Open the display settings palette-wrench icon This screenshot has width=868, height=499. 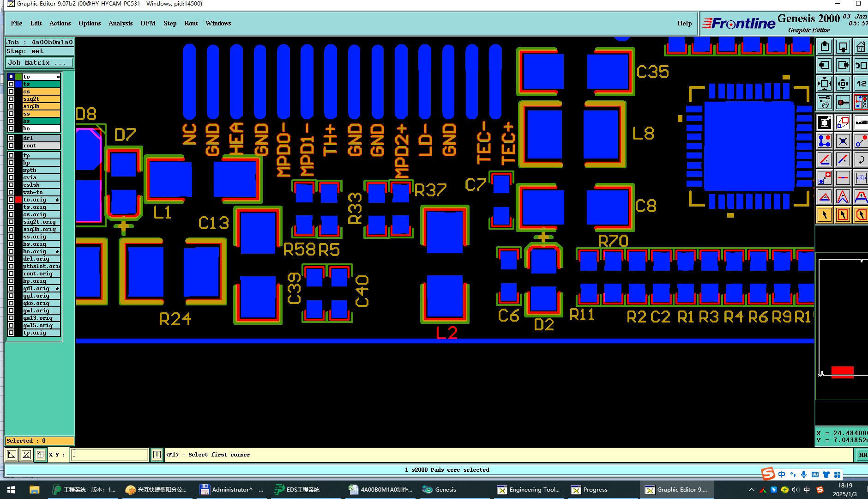pyautogui.click(x=825, y=102)
